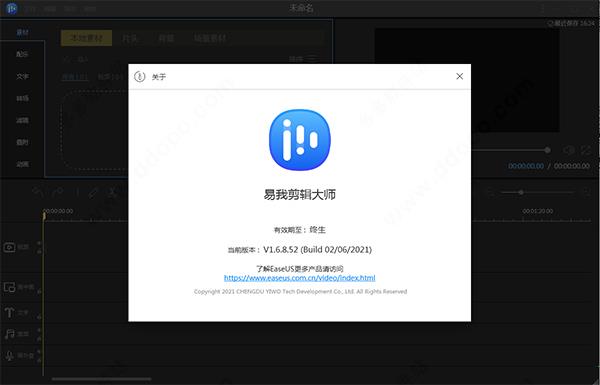Click the info icon beside 关于 title
Image resolution: width=600 pixels, height=385 pixels.
click(140, 77)
